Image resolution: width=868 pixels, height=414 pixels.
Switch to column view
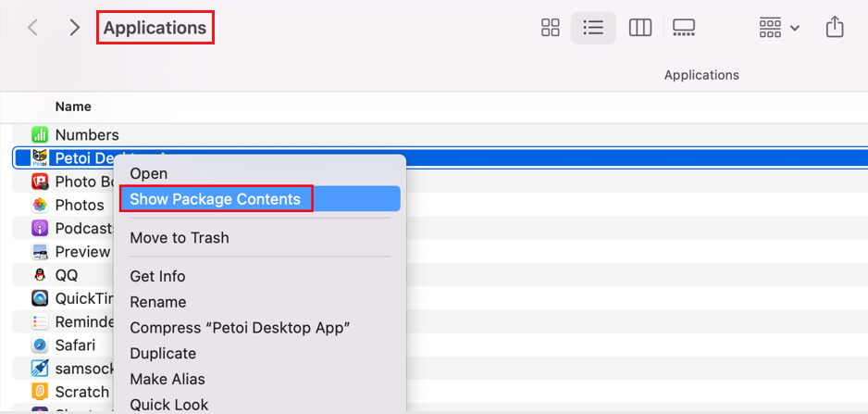point(639,28)
